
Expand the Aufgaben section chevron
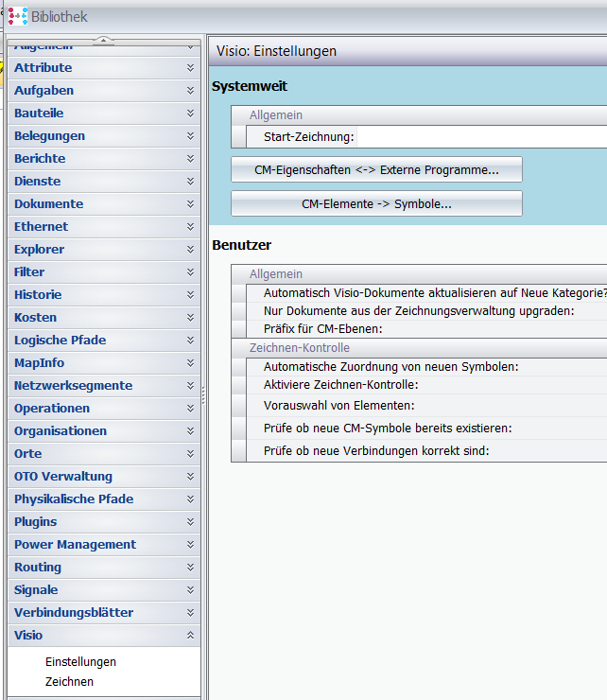point(190,91)
